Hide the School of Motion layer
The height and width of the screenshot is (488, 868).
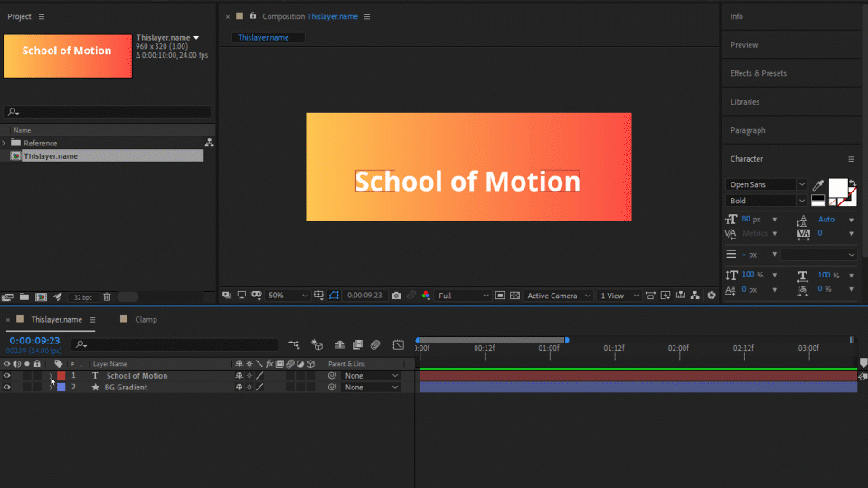point(6,376)
